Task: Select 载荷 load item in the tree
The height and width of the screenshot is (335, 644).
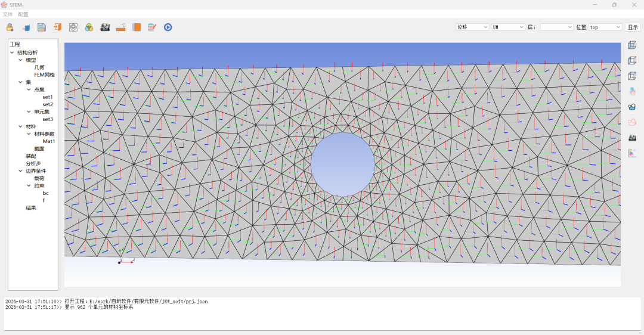Action: (x=39, y=178)
